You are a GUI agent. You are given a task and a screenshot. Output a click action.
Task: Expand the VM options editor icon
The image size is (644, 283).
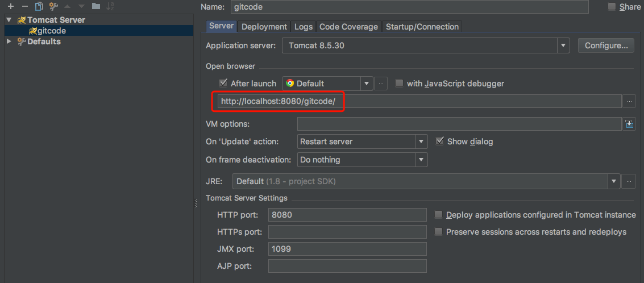click(629, 124)
